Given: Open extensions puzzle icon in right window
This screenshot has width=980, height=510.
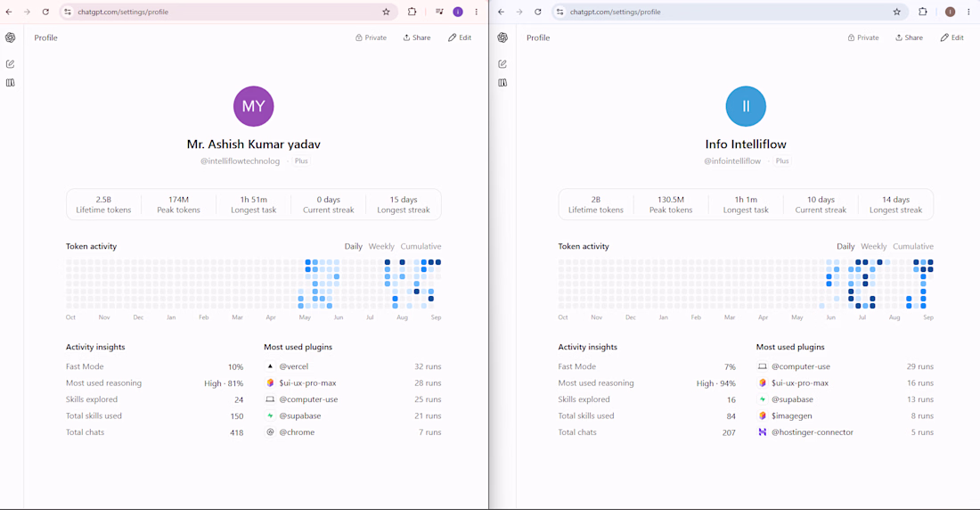Looking at the screenshot, I should pos(922,12).
